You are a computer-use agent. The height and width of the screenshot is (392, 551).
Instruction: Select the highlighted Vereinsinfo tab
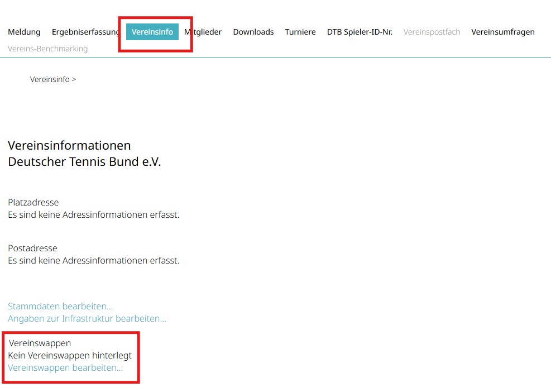152,32
